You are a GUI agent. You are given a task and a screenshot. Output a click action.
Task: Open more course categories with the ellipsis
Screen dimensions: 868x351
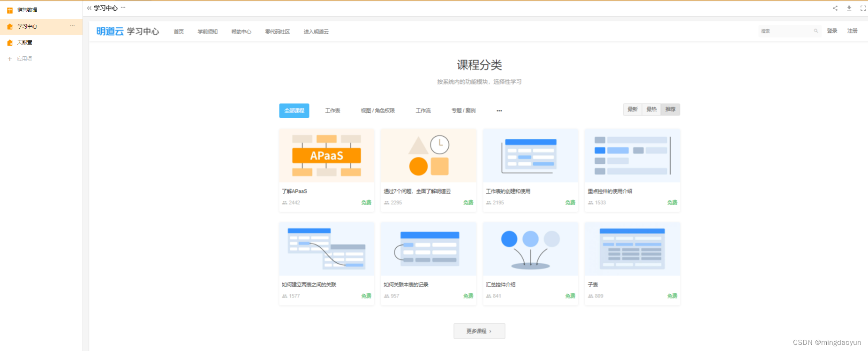pyautogui.click(x=499, y=111)
